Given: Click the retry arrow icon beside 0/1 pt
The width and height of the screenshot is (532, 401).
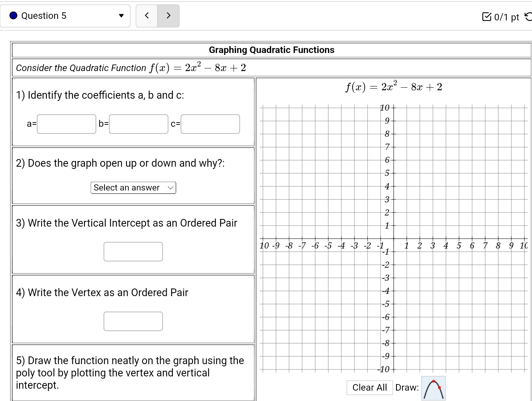Looking at the screenshot, I should point(528,17).
